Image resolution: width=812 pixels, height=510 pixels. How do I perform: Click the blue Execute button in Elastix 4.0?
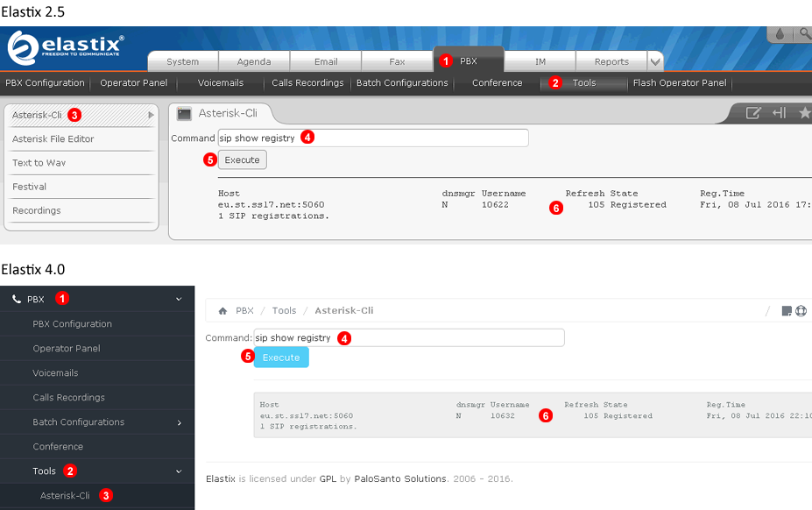[281, 358]
